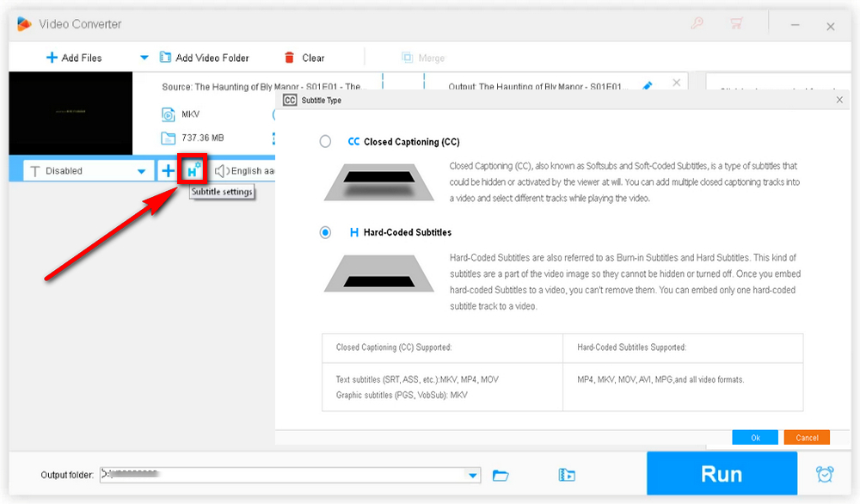Expand the Output folder path dropdown
This screenshot has width=860, height=504.
(472, 475)
